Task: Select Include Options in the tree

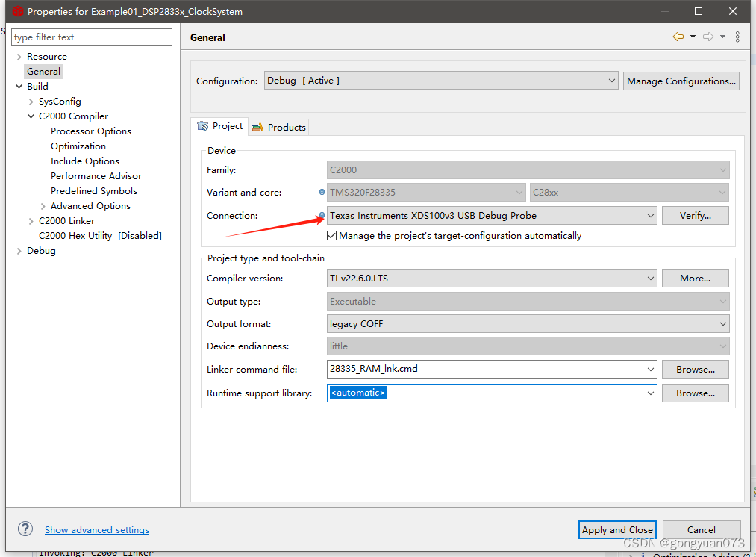Action: click(x=85, y=161)
